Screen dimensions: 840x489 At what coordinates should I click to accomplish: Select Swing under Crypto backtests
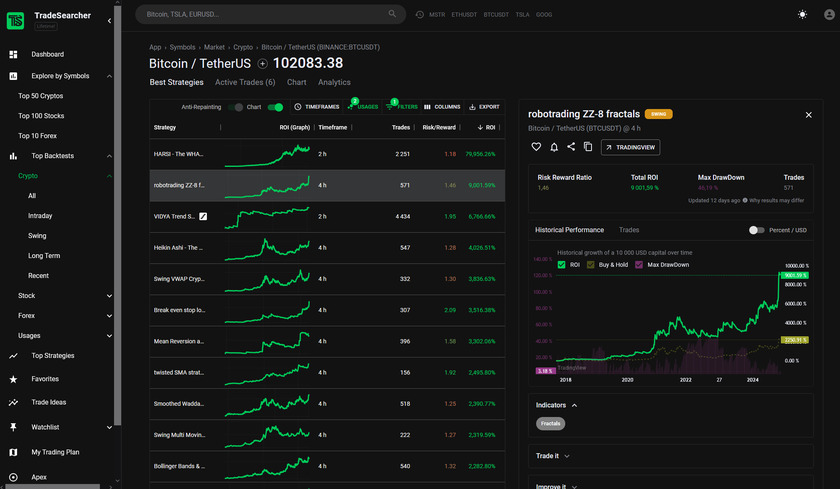(37, 236)
